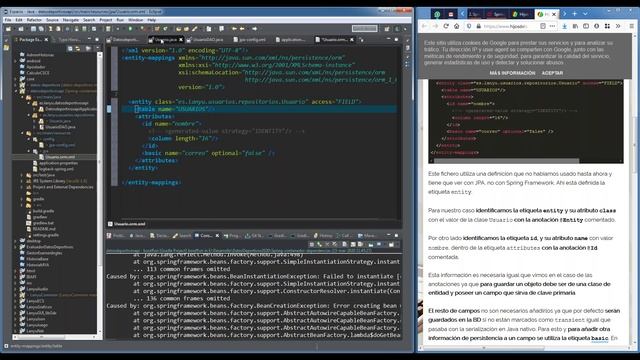
Task: Click the Quick Access search field
Action: click(x=364, y=28)
